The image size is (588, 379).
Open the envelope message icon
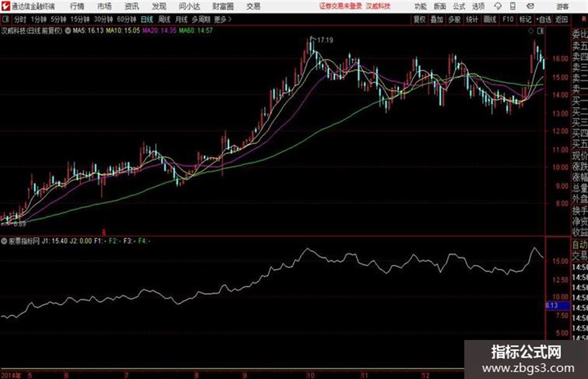530,6
